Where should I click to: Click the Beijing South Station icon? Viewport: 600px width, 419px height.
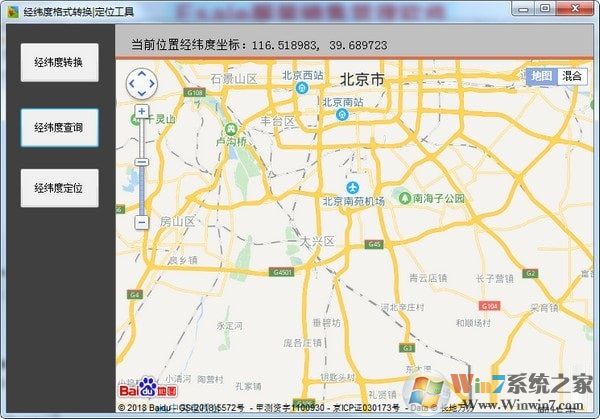[342, 114]
